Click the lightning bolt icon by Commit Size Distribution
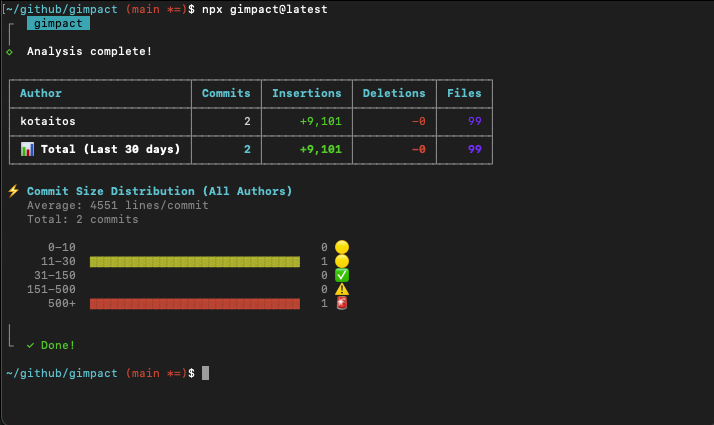 click(13, 191)
